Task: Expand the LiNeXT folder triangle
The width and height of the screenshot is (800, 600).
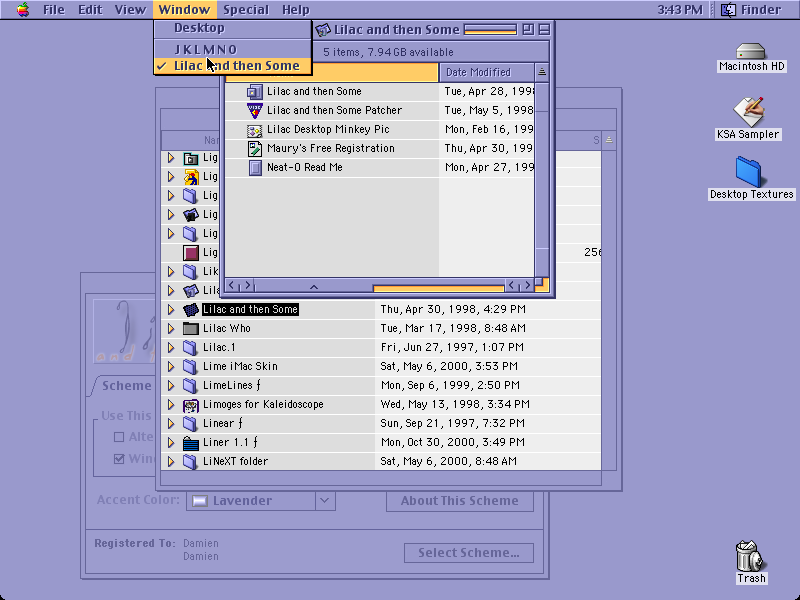Action: [x=171, y=462]
